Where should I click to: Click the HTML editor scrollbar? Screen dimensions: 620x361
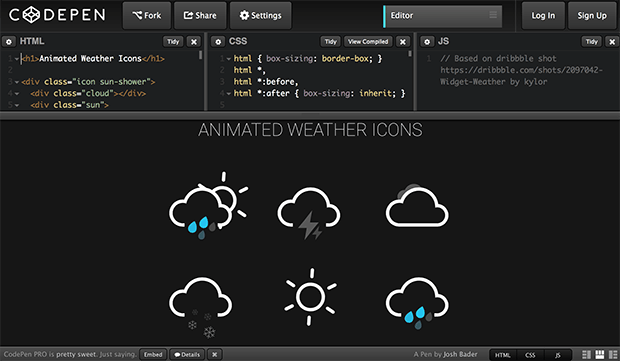[x=200, y=55]
